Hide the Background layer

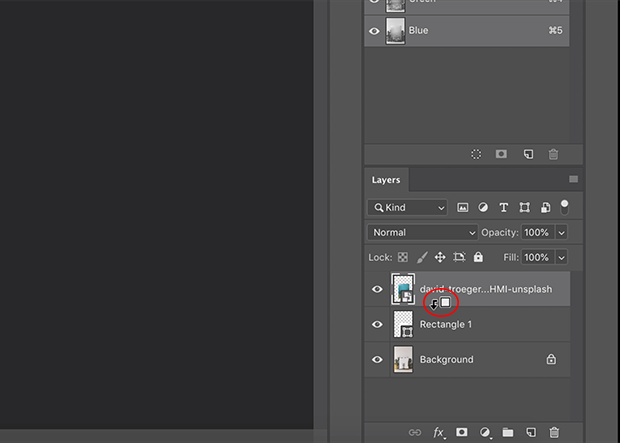coord(377,360)
